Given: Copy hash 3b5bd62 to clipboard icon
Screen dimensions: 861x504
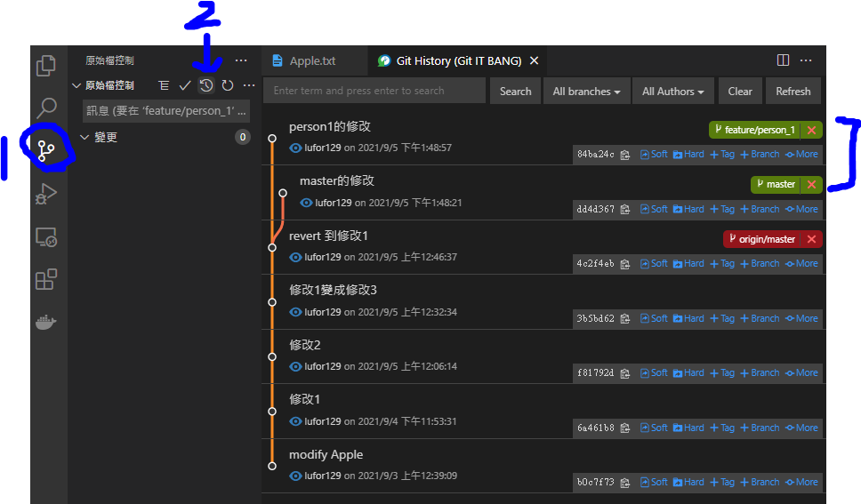Looking at the screenshot, I should pyautogui.click(x=625, y=318).
